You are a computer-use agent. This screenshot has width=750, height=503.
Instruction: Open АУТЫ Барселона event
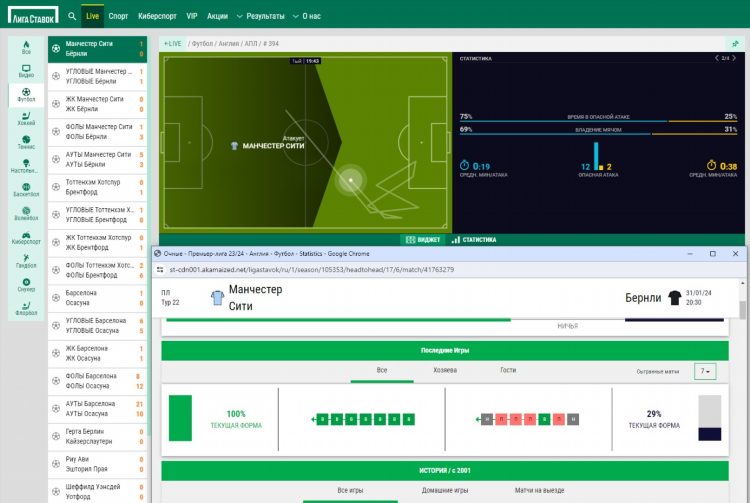(98, 409)
